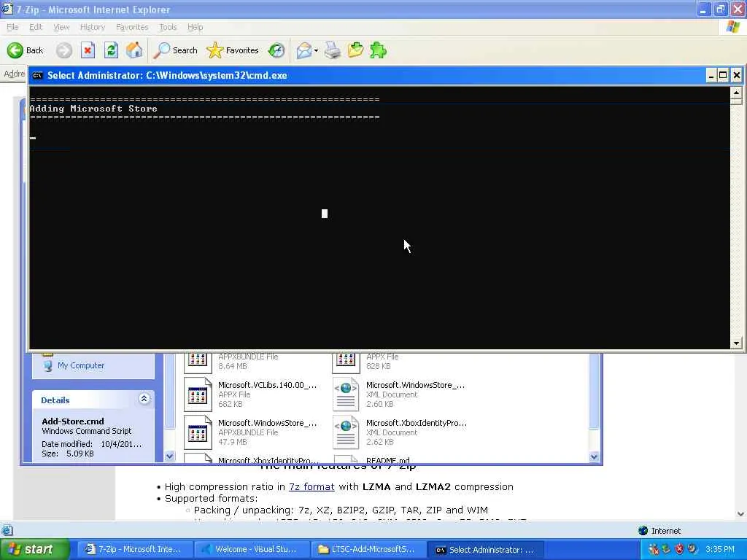Switch to 7-Zip Internet Explorer taskbar button
This screenshot has width=747, height=560.
click(x=134, y=549)
